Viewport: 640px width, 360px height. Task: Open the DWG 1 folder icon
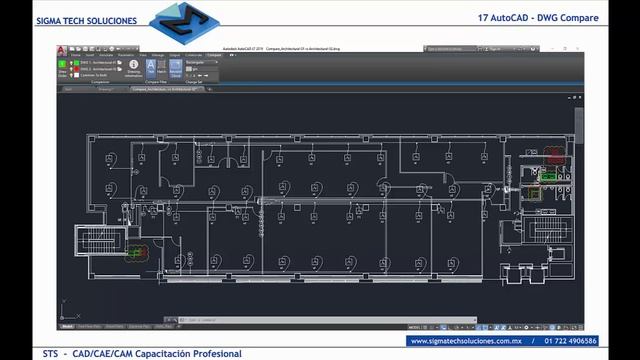pyautogui.click(x=120, y=63)
